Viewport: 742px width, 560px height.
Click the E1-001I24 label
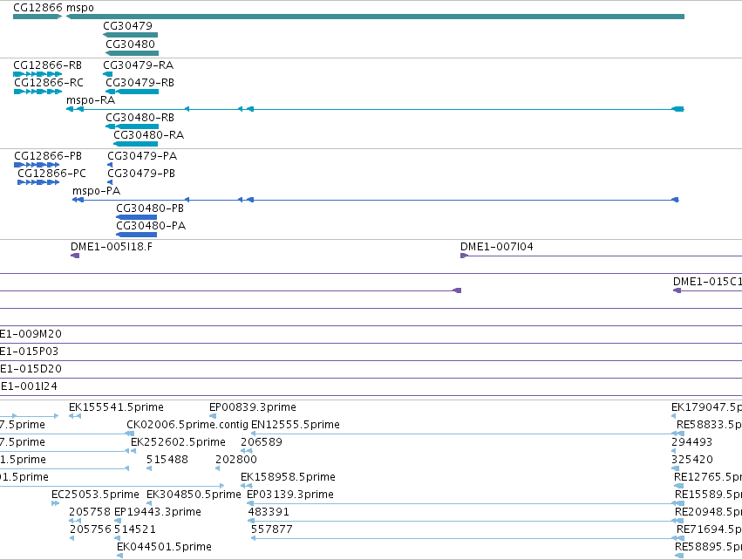coord(29,386)
